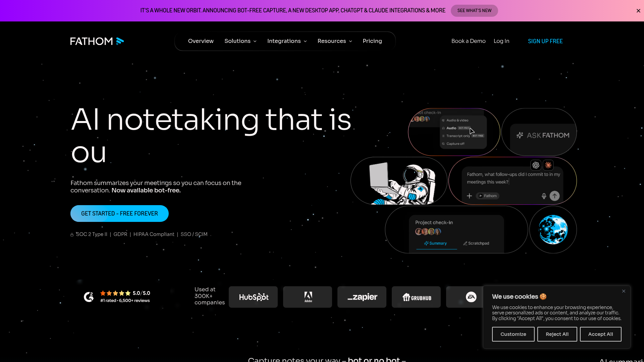This screenshot has height=362, width=644.
Task: Close the cookie notice with its X icon
Action: pyautogui.click(x=624, y=291)
